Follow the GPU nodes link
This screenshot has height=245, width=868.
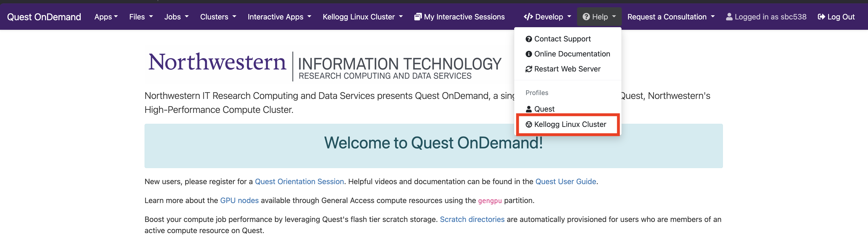[239, 200]
